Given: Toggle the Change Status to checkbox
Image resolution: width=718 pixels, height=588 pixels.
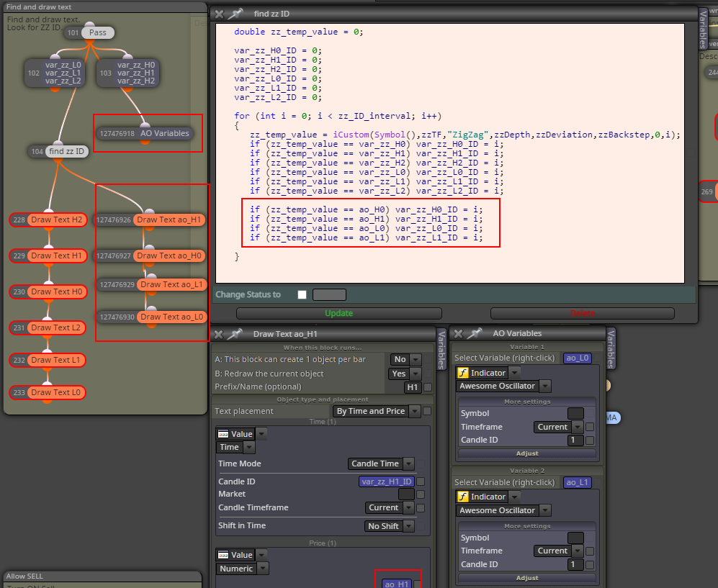Looking at the screenshot, I should (x=302, y=294).
